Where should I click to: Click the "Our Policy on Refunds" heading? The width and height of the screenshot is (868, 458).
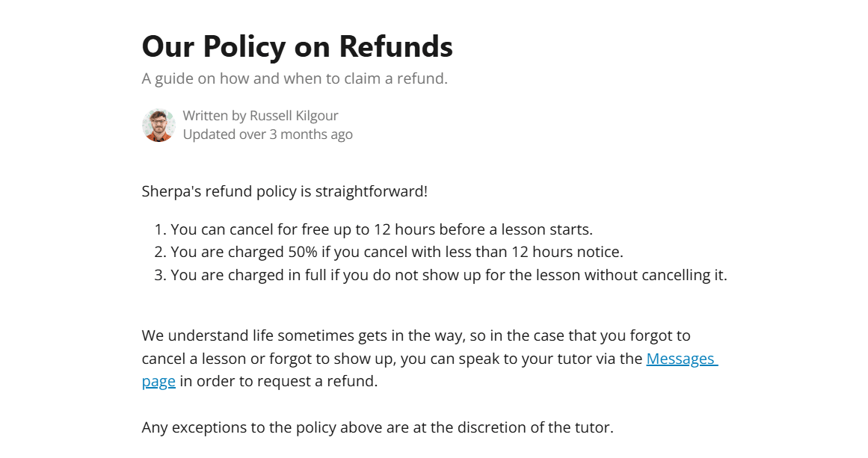tap(297, 46)
